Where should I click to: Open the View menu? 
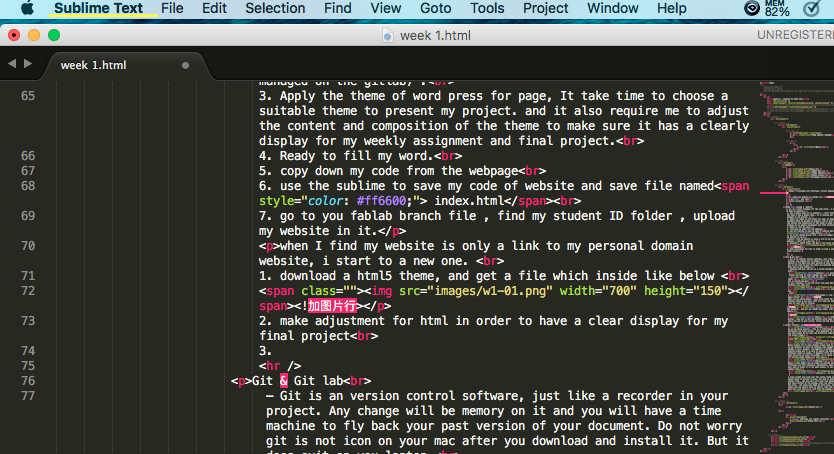(x=386, y=9)
